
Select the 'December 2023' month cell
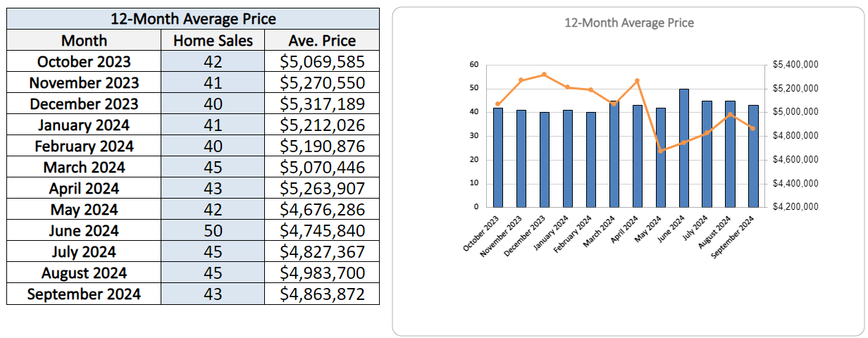[84, 104]
